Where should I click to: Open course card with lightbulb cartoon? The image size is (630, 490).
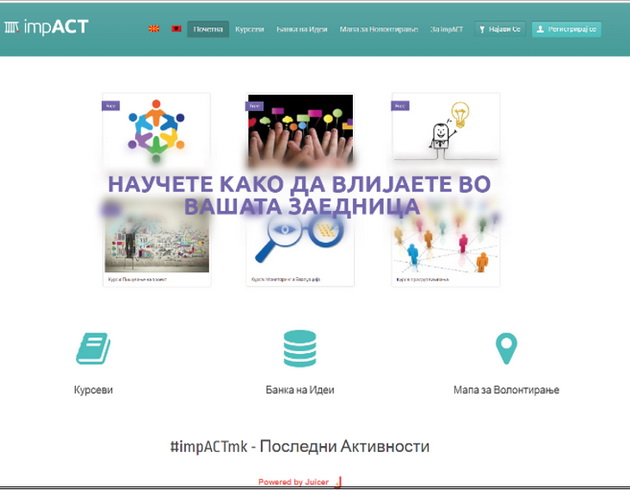[446, 131]
